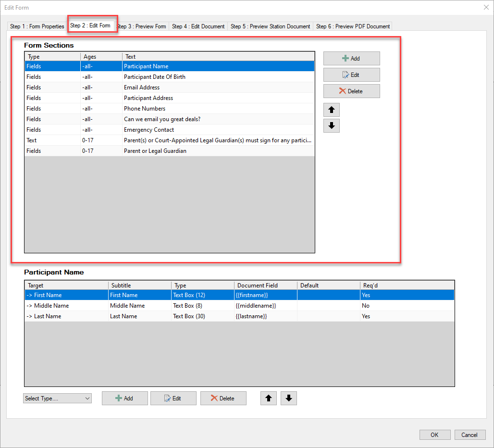Open Step 5 : Preview Station Document tab
494x448 pixels.
[271, 26]
